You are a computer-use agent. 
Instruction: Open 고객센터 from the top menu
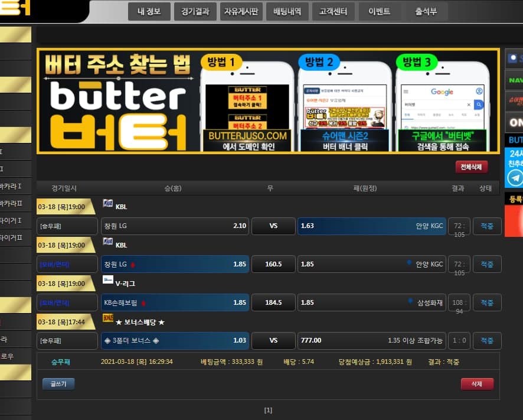tap(334, 11)
